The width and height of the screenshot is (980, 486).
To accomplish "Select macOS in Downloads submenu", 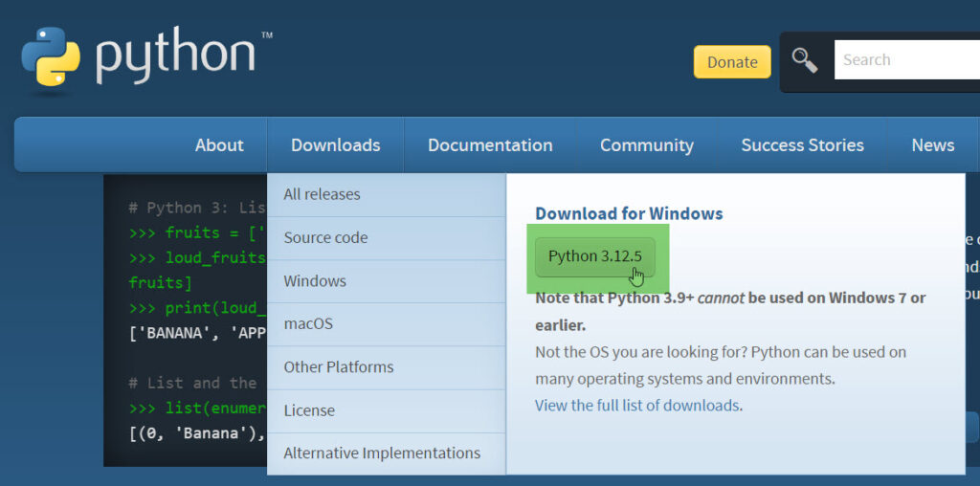I will (x=387, y=324).
